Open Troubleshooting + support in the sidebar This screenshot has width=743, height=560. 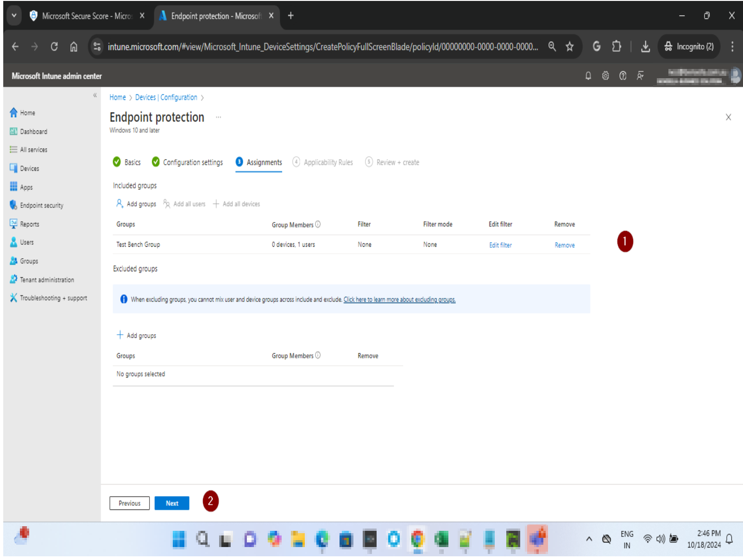(48, 298)
